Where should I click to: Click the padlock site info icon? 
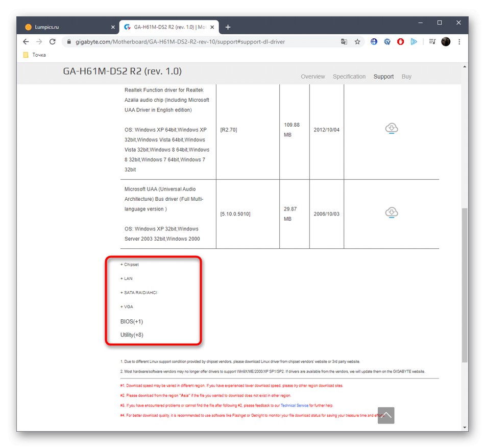[69, 41]
